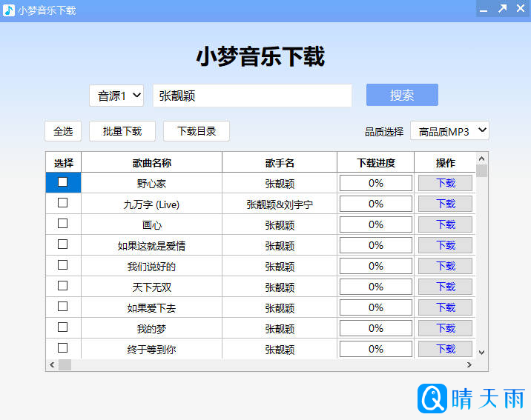Tick the checkbox for 野心家
531x420 pixels.
tap(63, 182)
